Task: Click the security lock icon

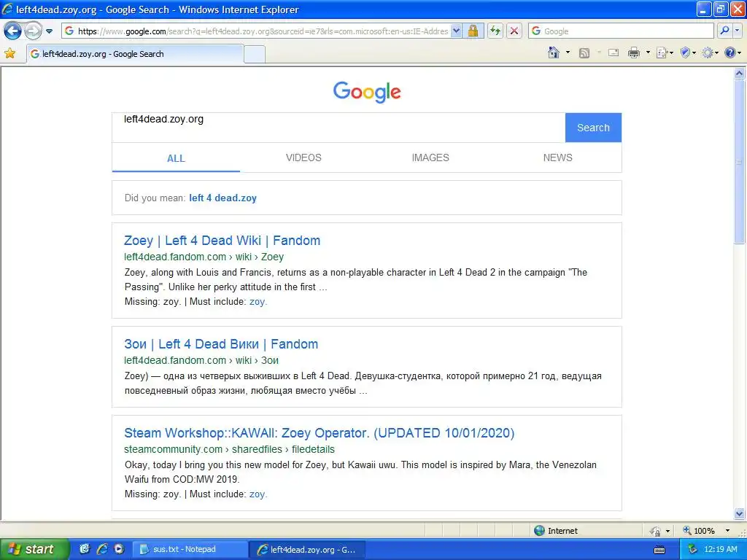Action: point(473,31)
